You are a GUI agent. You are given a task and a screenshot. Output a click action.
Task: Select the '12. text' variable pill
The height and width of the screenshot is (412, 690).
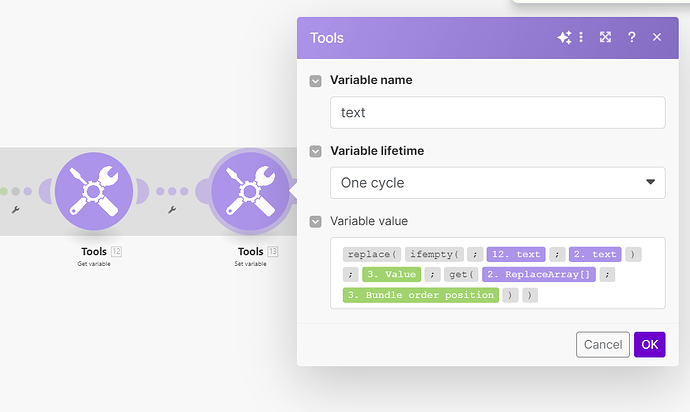coord(515,254)
